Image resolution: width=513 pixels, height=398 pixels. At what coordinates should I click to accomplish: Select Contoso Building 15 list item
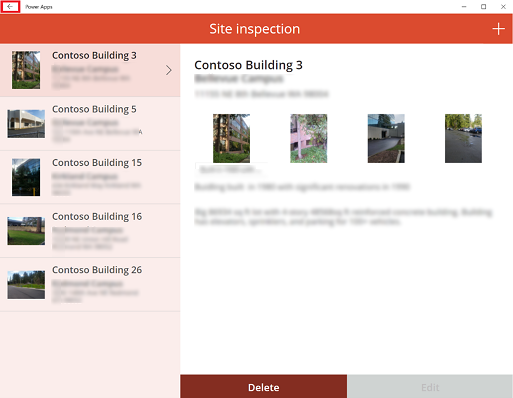pos(90,177)
